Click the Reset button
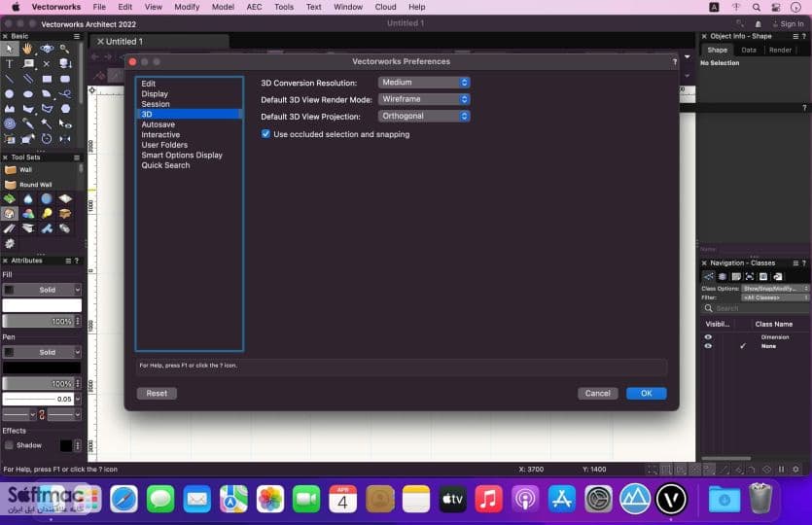812x525 pixels. [x=157, y=394]
